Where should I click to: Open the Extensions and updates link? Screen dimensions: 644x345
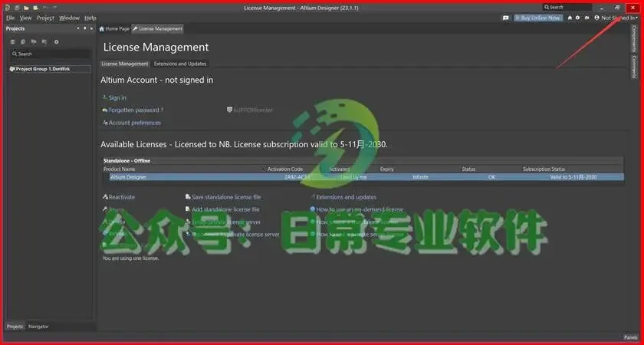click(346, 197)
